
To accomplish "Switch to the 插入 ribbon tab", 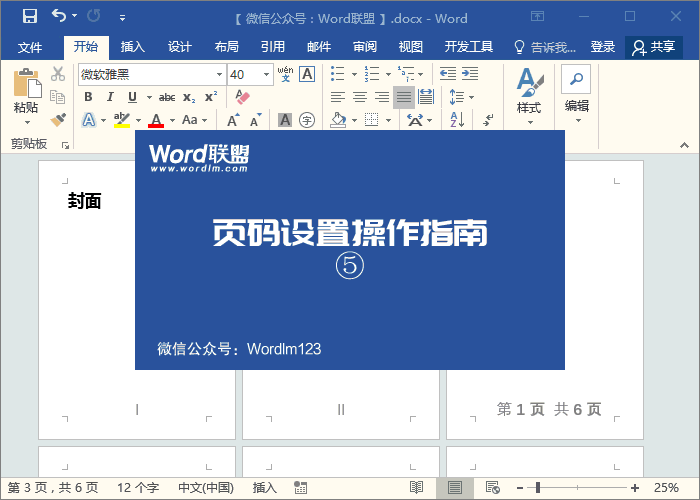I will click(x=133, y=46).
